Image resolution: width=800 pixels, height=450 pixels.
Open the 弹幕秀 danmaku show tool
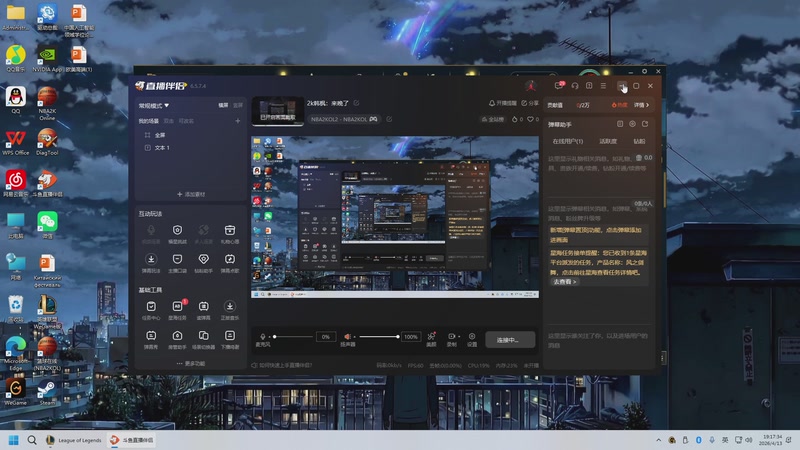click(x=151, y=339)
